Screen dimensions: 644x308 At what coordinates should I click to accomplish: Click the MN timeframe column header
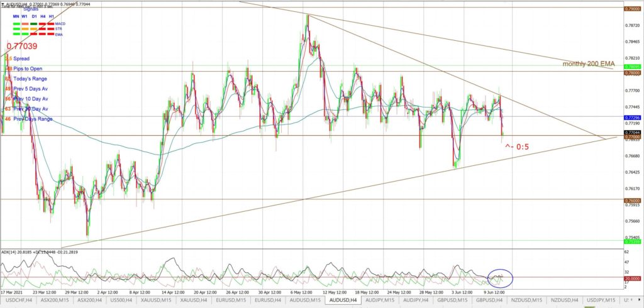click(16, 16)
